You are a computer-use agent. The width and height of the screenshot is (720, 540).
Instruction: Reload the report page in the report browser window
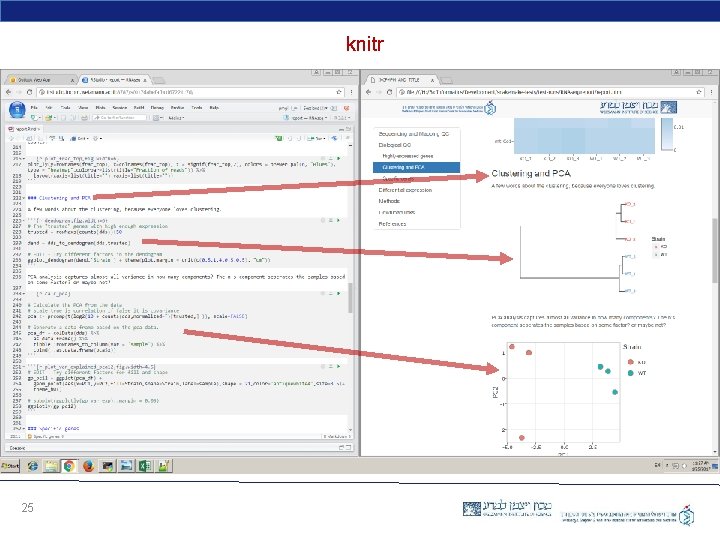[x=389, y=92]
